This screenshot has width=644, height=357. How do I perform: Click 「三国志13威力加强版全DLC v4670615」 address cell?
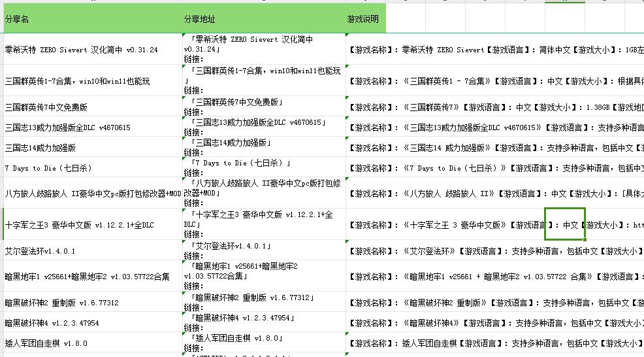pyautogui.click(x=264, y=127)
